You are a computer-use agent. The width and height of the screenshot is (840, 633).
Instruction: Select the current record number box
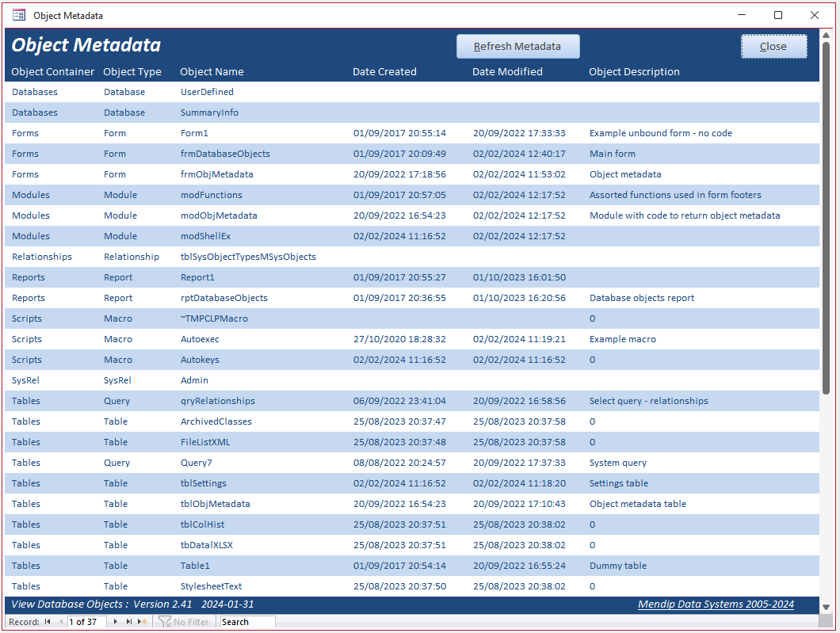point(87,622)
